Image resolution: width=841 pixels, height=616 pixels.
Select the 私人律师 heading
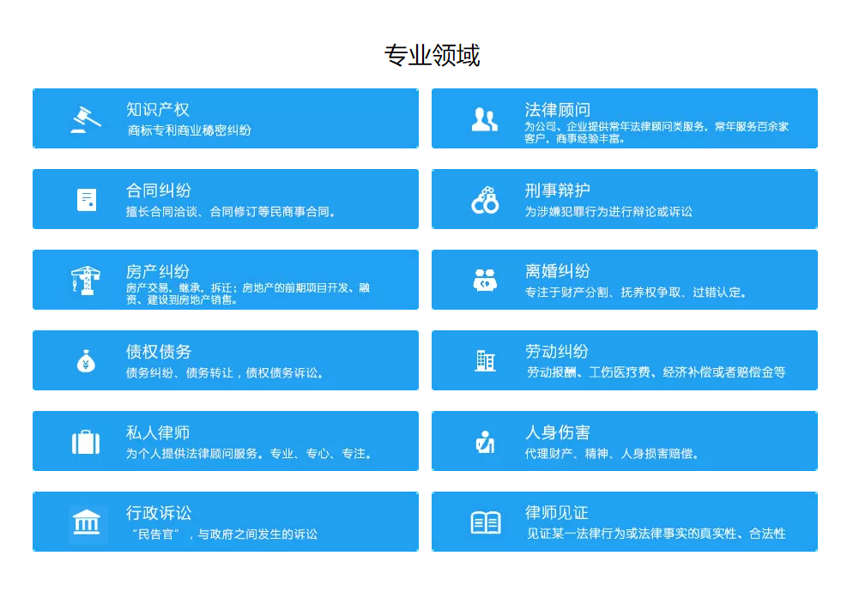158,432
